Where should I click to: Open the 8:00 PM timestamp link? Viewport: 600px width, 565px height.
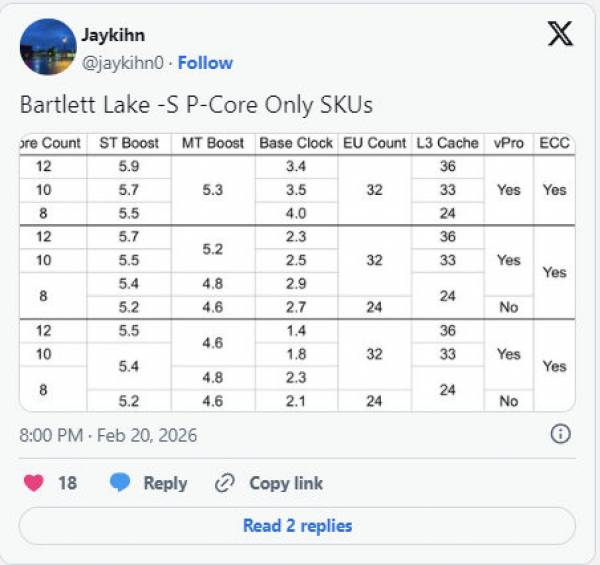tap(108, 435)
